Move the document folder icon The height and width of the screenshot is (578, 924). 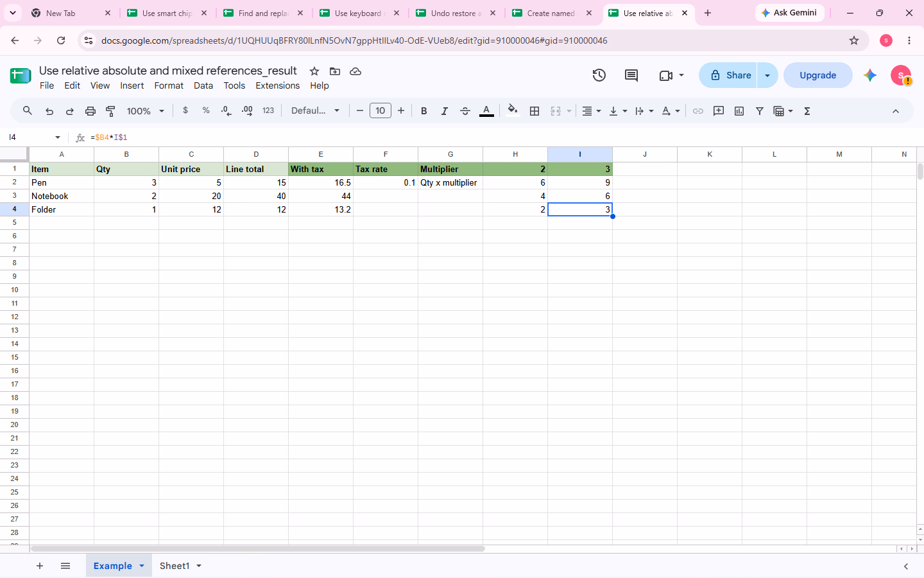(335, 71)
